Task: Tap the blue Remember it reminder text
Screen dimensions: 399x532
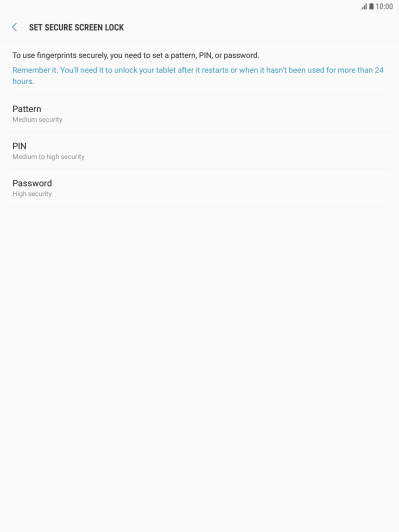Action: (198, 75)
